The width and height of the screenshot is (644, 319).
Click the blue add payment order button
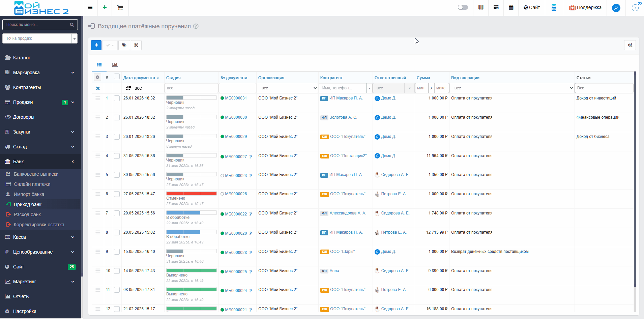[x=96, y=45]
